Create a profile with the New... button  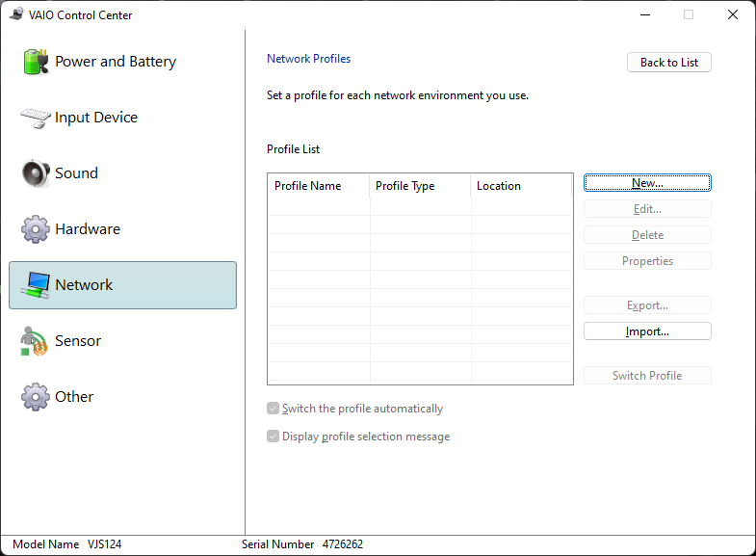point(647,183)
